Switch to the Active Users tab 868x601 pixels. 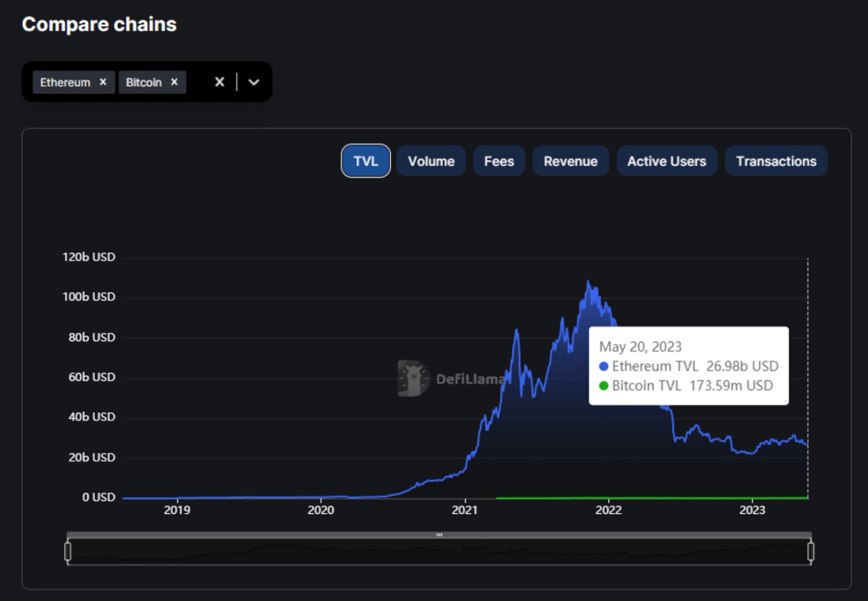(x=666, y=161)
